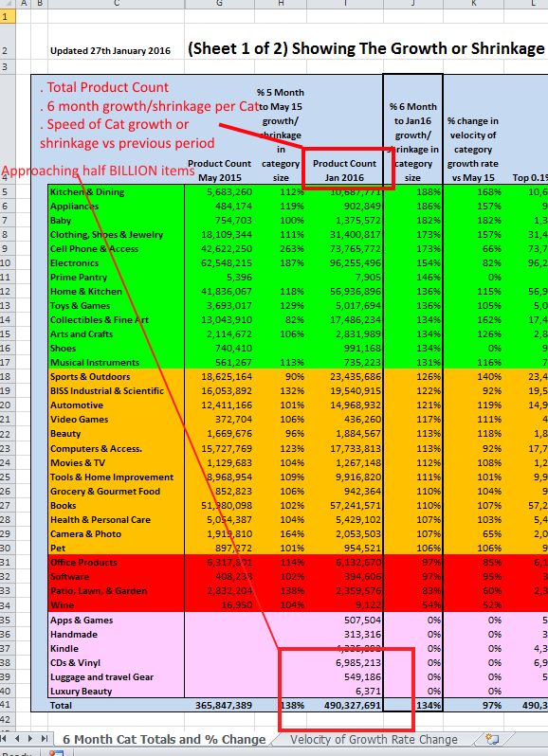Select column G header
Viewport: 548px width, 756px height.
point(220,4)
